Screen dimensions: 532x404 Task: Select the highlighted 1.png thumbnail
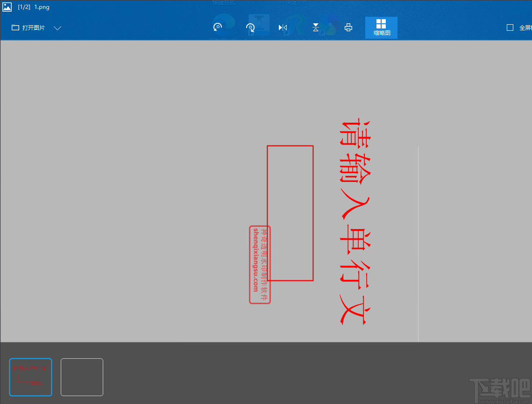30,377
